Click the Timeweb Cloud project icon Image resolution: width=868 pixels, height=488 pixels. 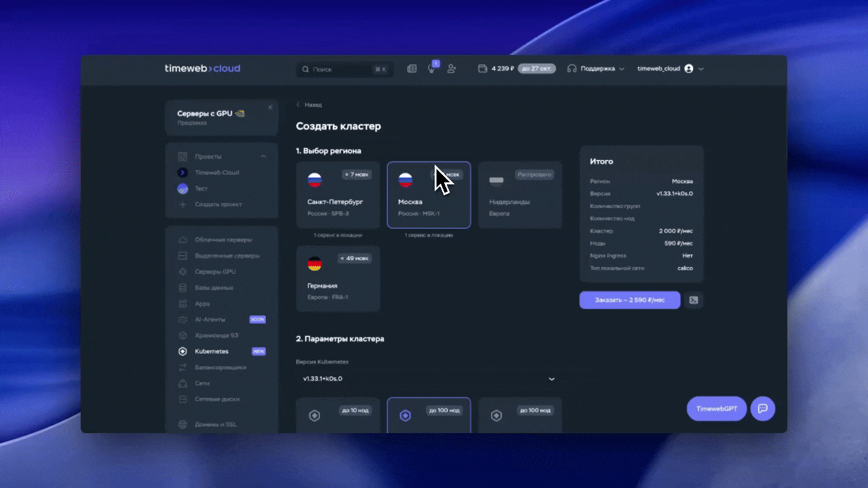pyautogui.click(x=182, y=173)
